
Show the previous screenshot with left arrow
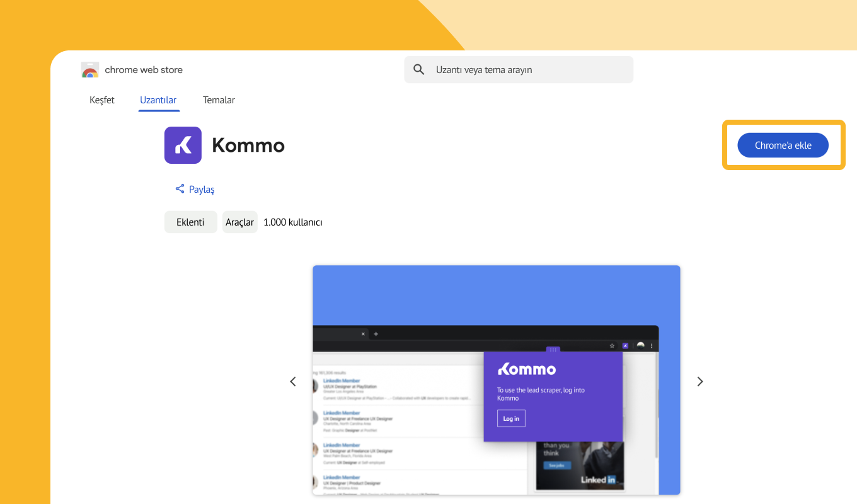[292, 381]
